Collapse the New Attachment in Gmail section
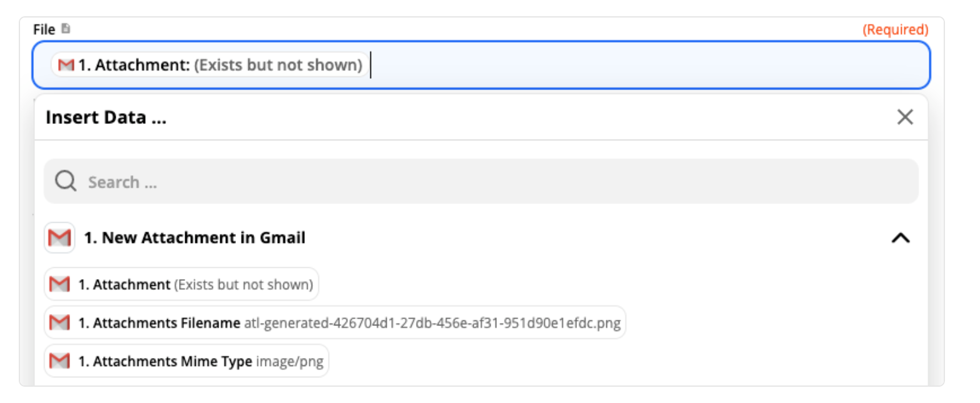 pyautogui.click(x=900, y=238)
